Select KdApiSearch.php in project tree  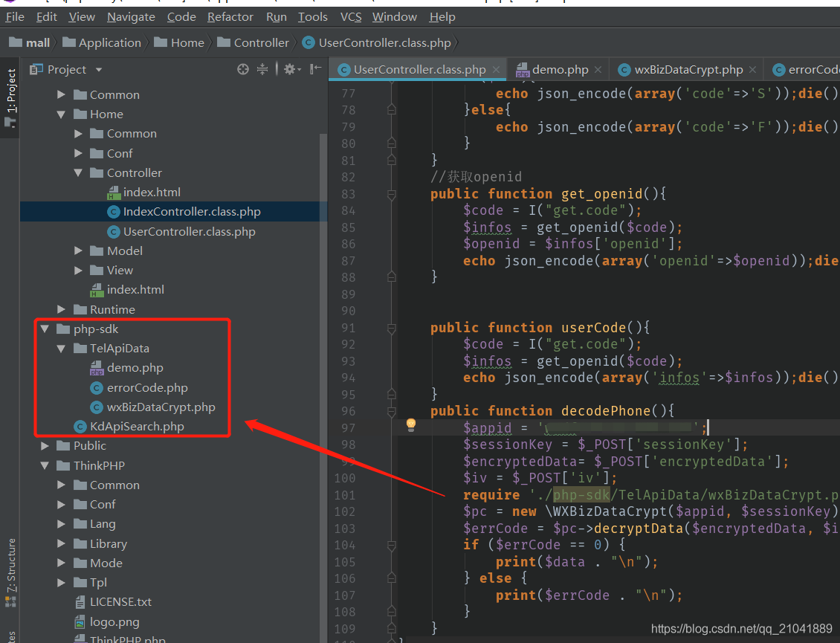[129, 426]
